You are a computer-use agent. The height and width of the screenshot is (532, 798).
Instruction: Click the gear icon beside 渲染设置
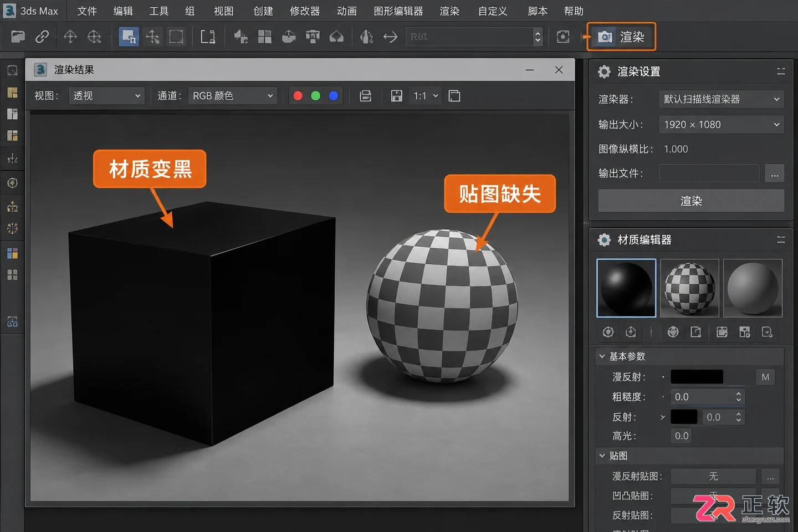[x=604, y=71]
